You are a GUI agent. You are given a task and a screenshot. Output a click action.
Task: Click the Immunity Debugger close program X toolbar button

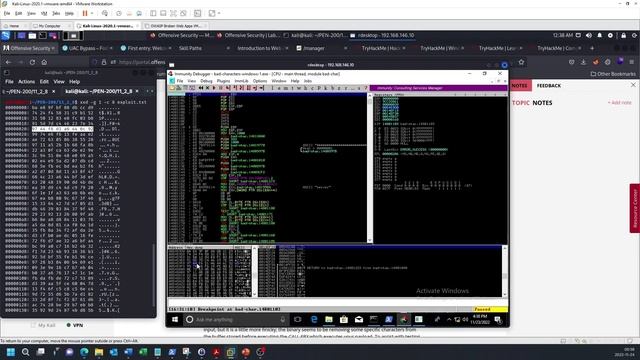[x=207, y=88]
